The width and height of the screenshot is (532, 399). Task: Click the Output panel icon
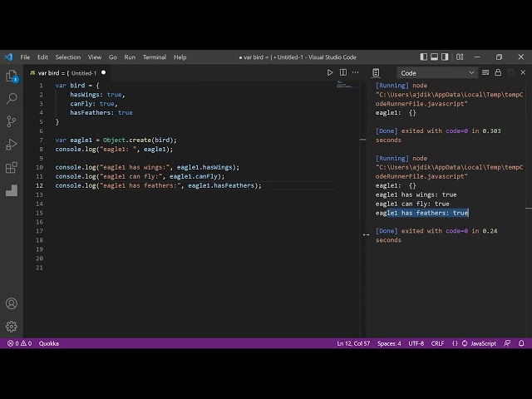pos(376,72)
